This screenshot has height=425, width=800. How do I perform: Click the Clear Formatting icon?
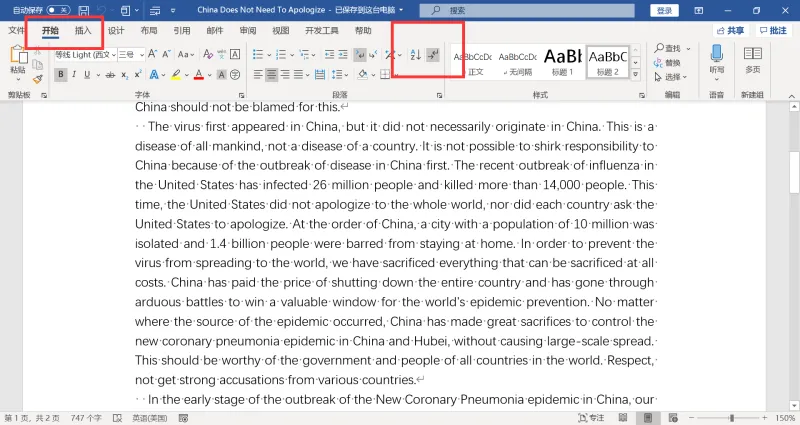click(x=208, y=54)
